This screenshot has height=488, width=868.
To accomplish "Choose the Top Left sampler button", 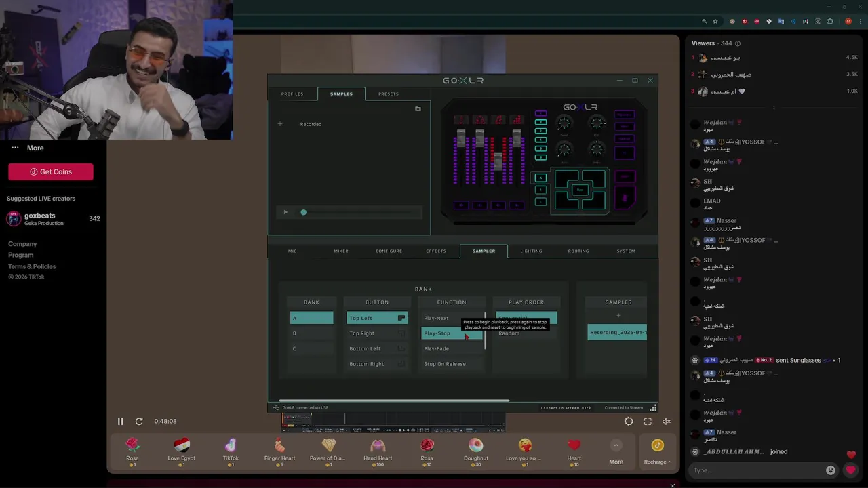I will tap(377, 318).
